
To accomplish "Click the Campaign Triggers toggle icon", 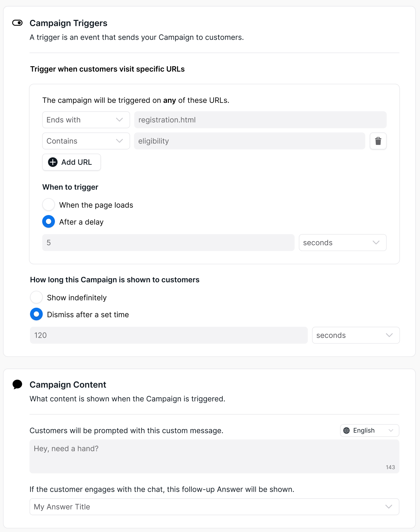I will tap(17, 23).
